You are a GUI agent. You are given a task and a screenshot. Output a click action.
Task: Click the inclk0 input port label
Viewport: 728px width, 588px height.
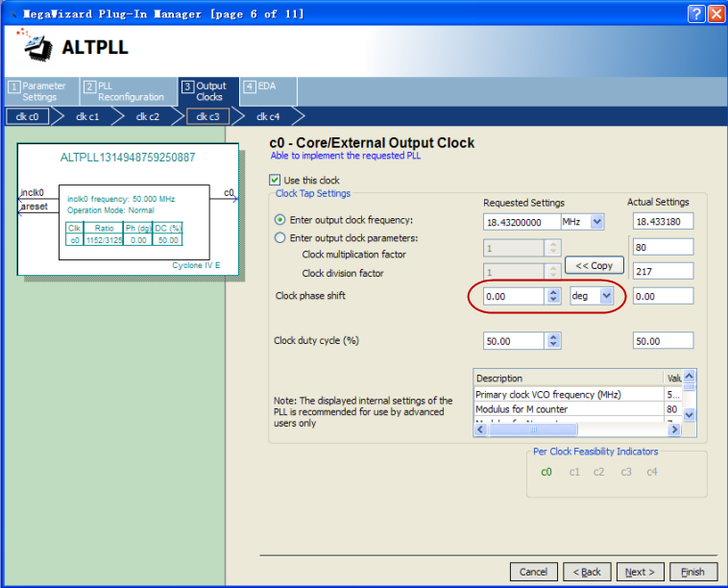pyautogui.click(x=32, y=192)
